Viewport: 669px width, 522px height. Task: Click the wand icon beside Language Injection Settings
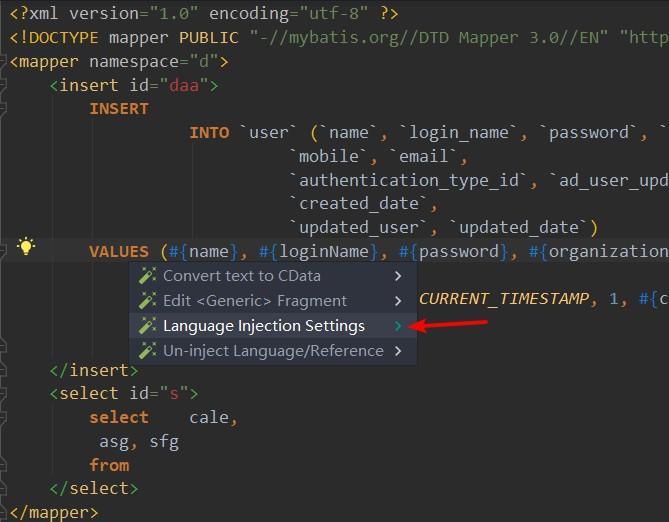[147, 326]
